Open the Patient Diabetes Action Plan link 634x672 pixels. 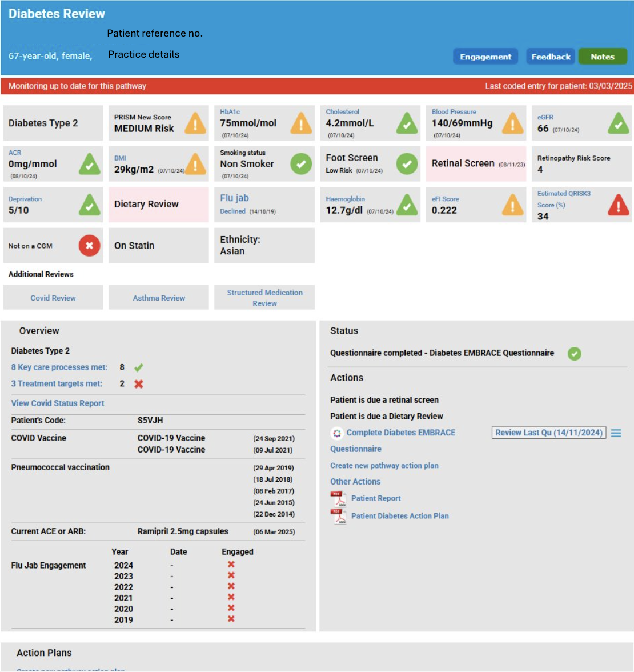click(400, 516)
